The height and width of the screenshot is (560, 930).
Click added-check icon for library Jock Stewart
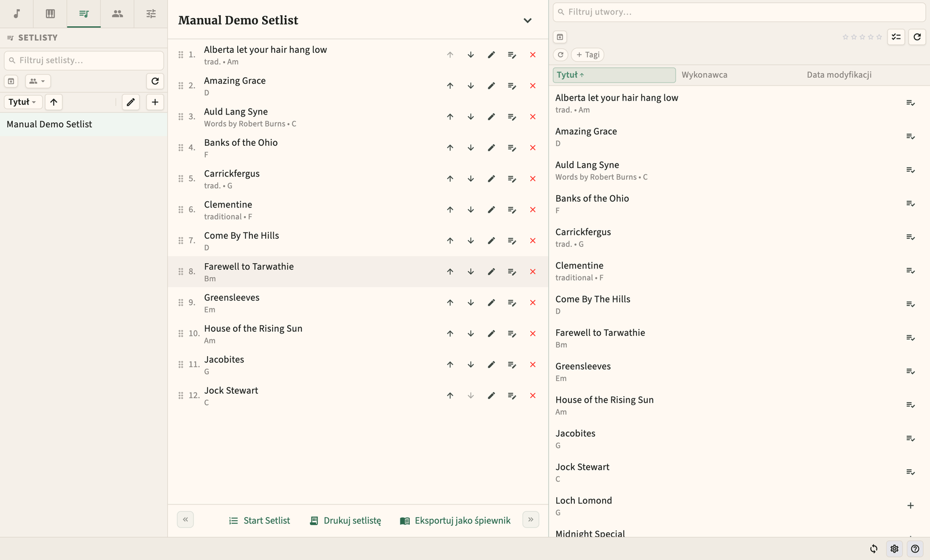(911, 472)
